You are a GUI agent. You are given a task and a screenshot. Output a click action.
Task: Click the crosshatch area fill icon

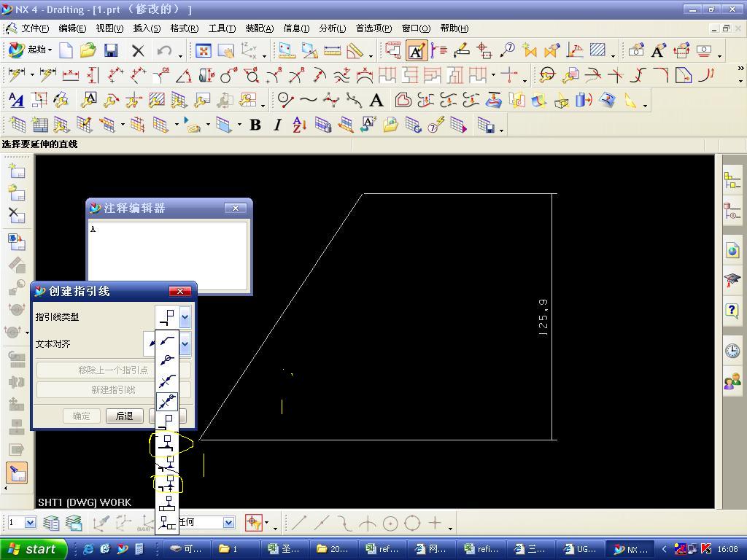[597, 50]
